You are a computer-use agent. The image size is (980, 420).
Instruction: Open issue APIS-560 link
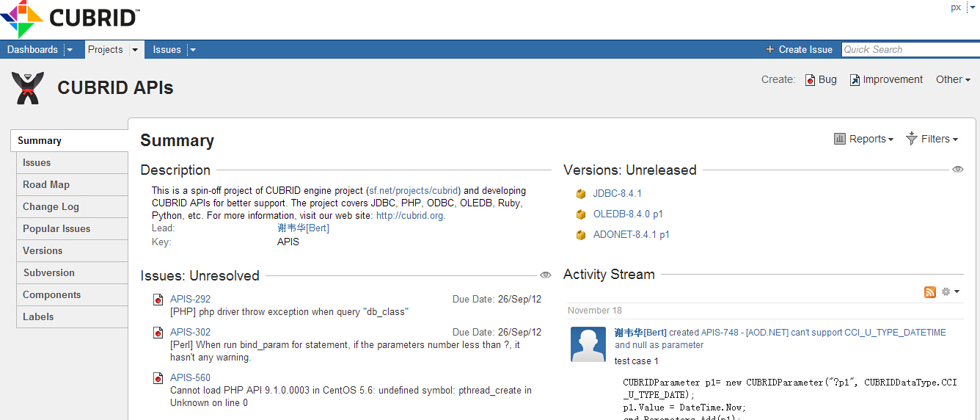click(x=190, y=378)
